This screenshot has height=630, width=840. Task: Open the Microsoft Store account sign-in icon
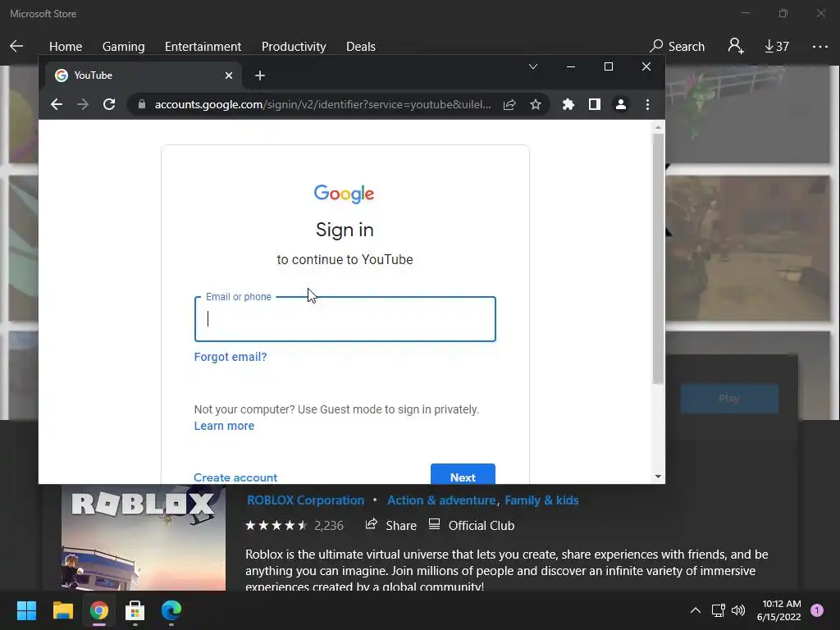[x=736, y=46]
